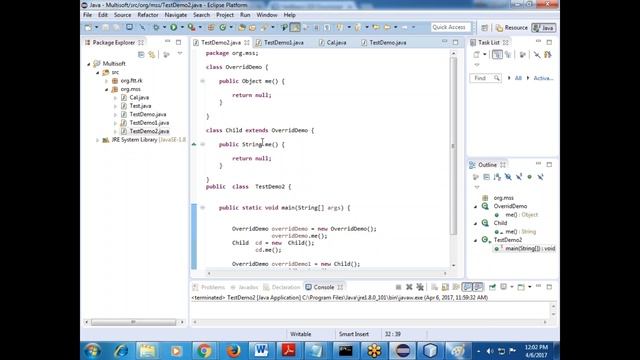This screenshot has height=360, width=640.
Task: Click the Quick Access search field
Action: point(451,27)
